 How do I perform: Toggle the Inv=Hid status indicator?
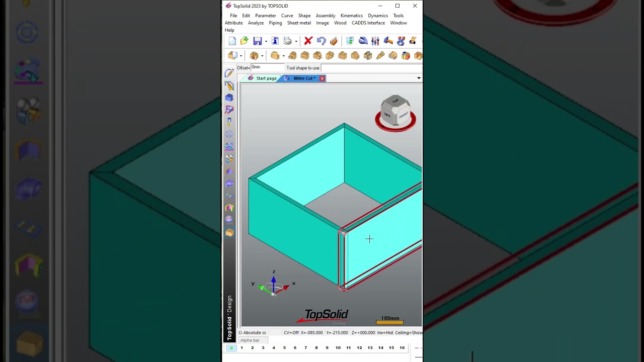(385, 333)
